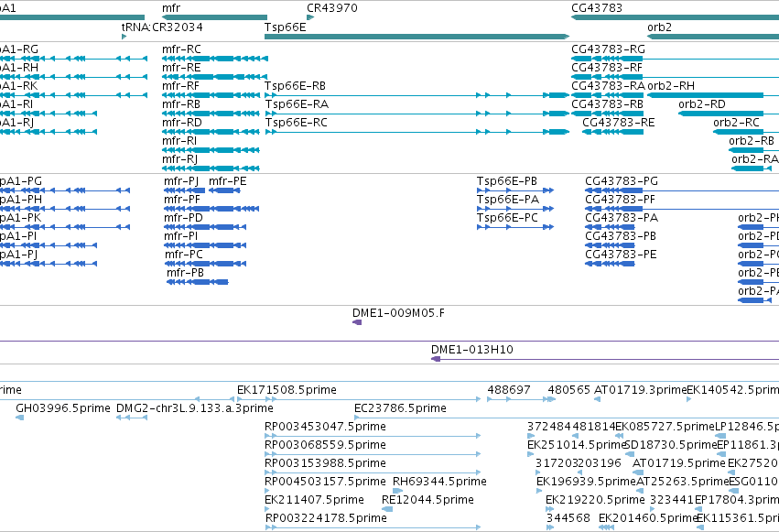Select EST RP003153988.5prime

tap(373, 472)
